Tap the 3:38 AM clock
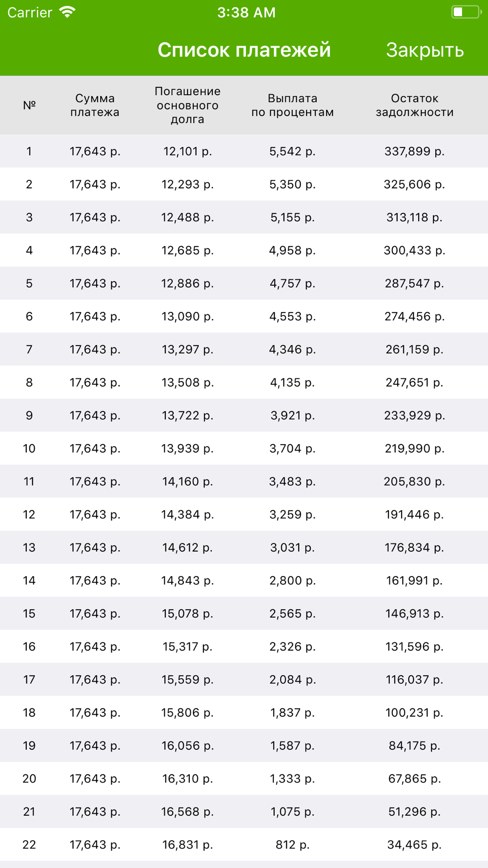Image resolution: width=488 pixels, height=868 pixels. tap(246, 12)
